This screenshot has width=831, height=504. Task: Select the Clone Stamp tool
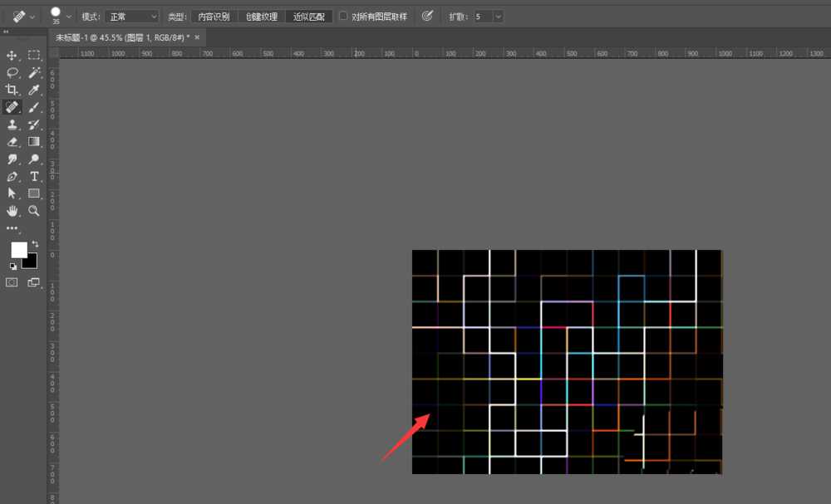click(x=12, y=125)
